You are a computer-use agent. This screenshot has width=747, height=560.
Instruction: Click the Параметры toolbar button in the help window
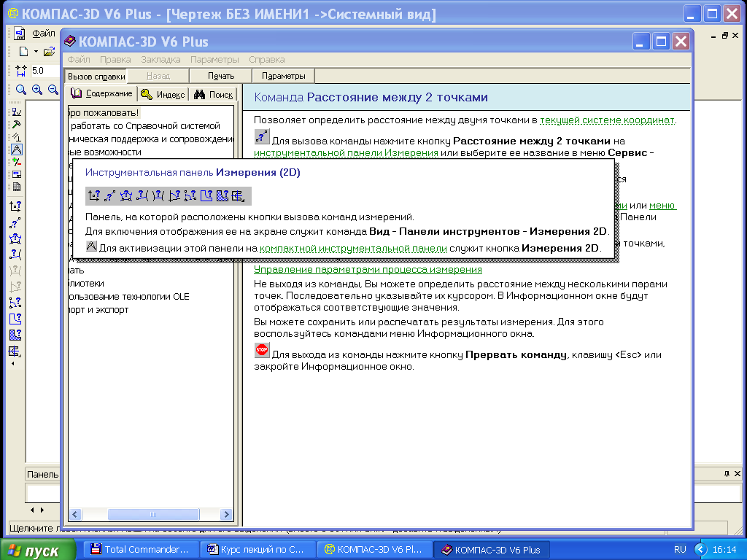pos(284,76)
